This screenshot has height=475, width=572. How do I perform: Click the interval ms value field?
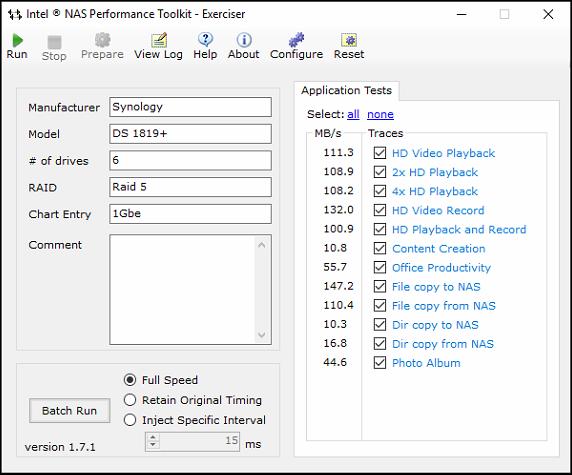(200, 442)
